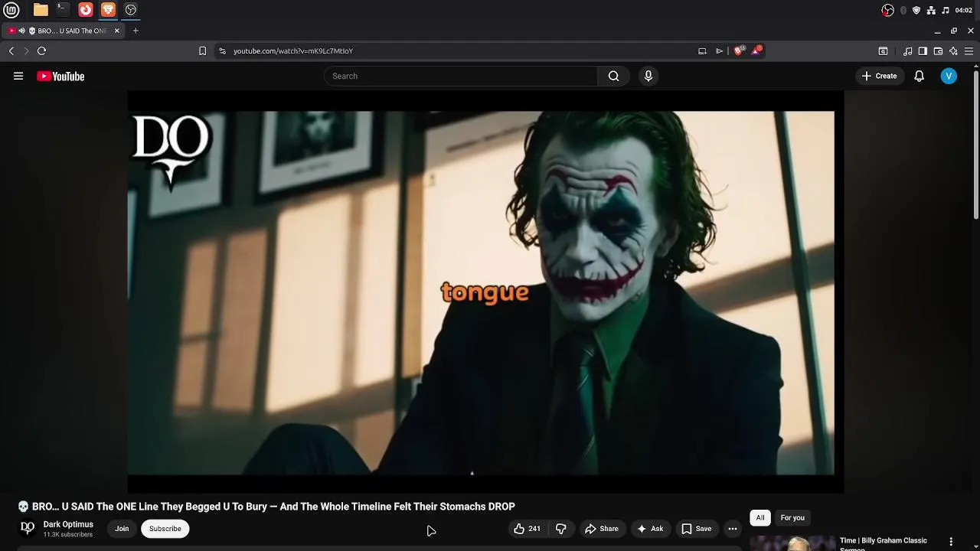This screenshot has width=980, height=551.
Task: Open the Brave Wallet icon
Action: (938, 51)
